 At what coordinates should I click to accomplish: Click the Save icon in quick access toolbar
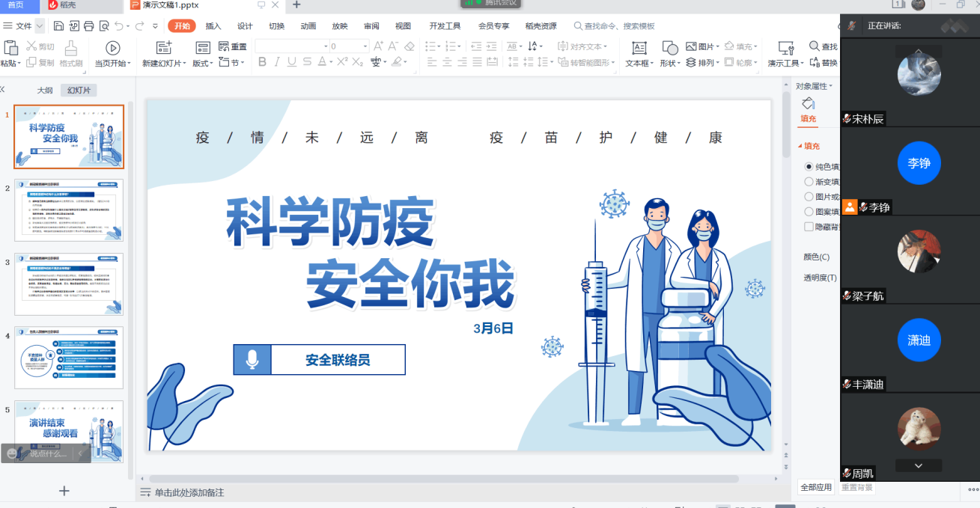click(x=60, y=26)
